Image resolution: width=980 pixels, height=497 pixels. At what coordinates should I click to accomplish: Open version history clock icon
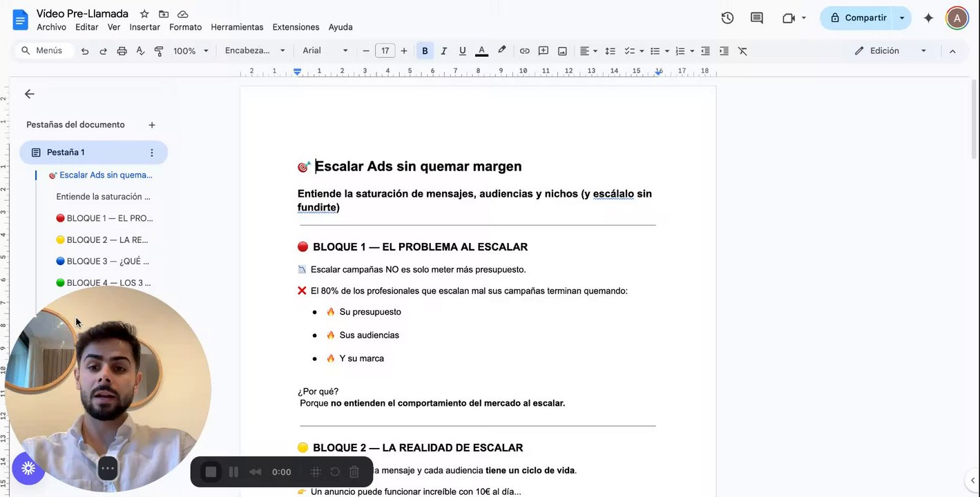(727, 18)
